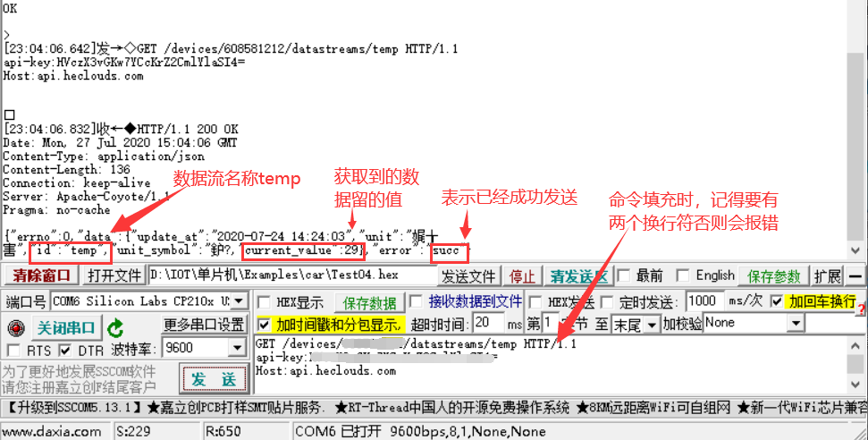Viewport: 868px width, 440px height.
Task: Click the 发送 send button
Action: pos(214,379)
